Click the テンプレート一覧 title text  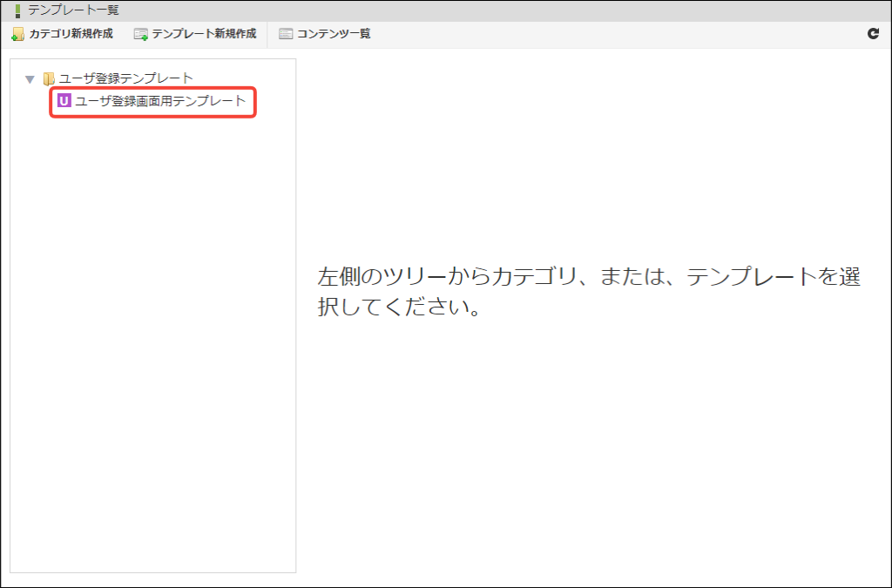73,10
